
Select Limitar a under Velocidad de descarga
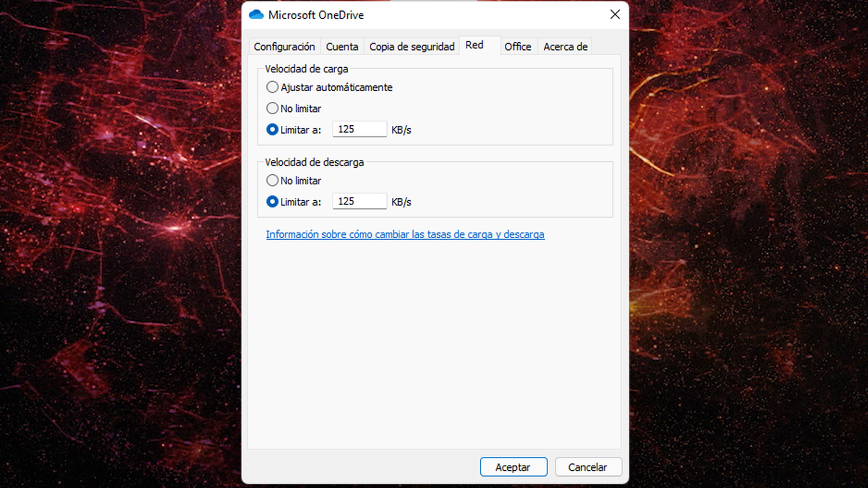pos(293,202)
